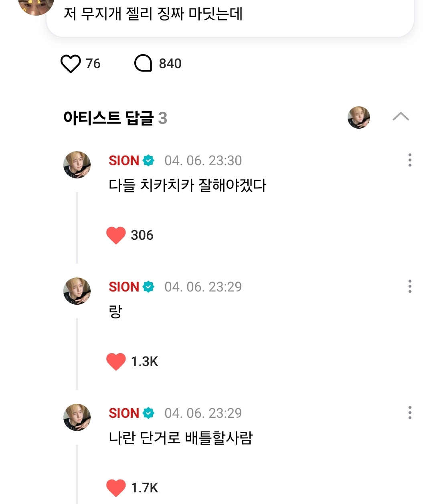433x504 pixels.
Task: Open the '다들 치카치카 잘해야겠다' reply text
Action: [x=187, y=185]
